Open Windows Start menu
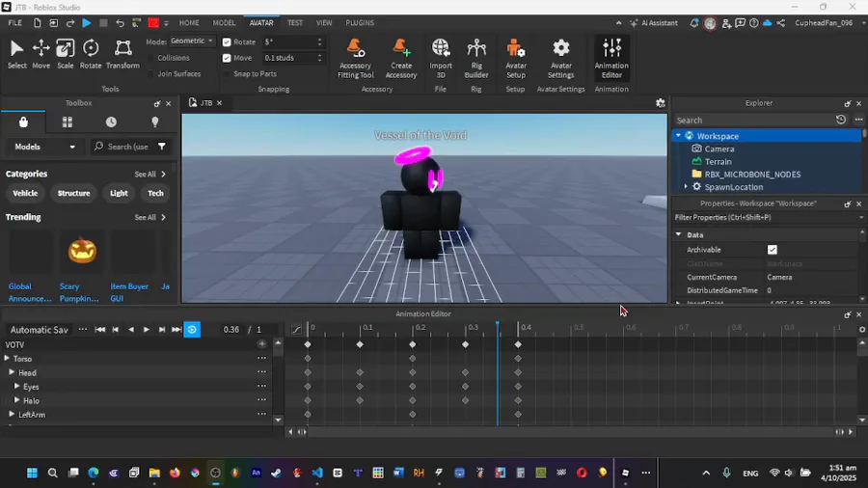 pos(32,474)
